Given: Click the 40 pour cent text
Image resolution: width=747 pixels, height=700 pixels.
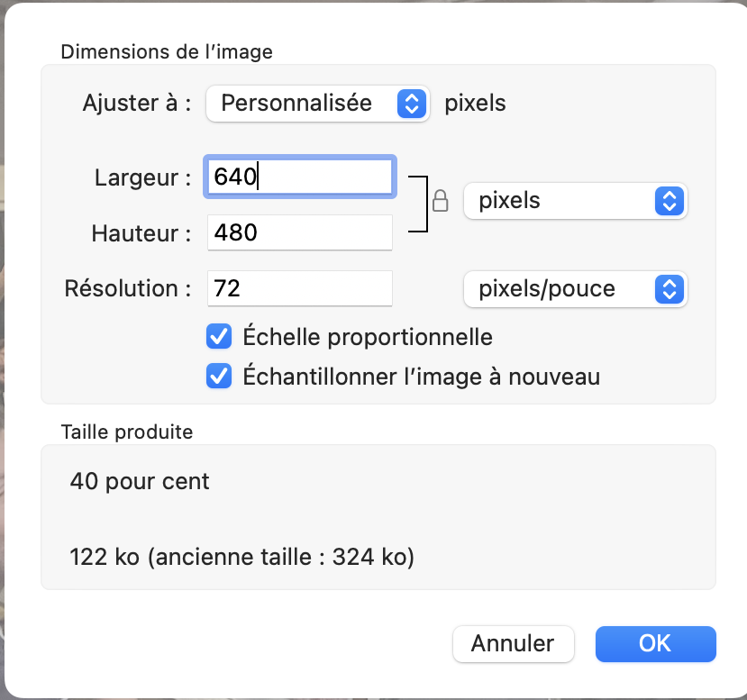Looking at the screenshot, I should click(140, 481).
